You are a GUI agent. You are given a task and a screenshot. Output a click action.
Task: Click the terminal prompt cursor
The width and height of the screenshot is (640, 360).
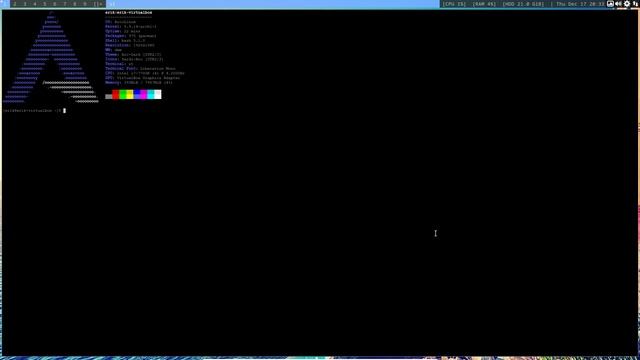[x=64, y=110]
